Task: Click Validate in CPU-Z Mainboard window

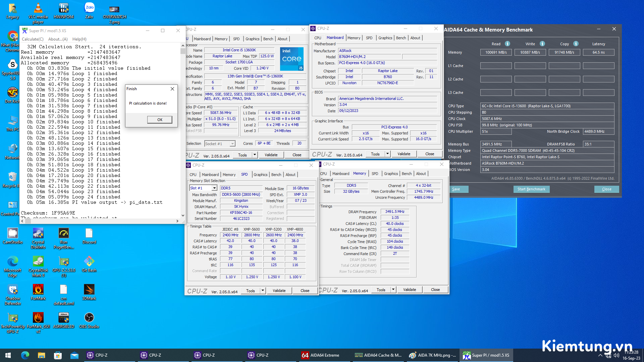Action: [404, 154]
